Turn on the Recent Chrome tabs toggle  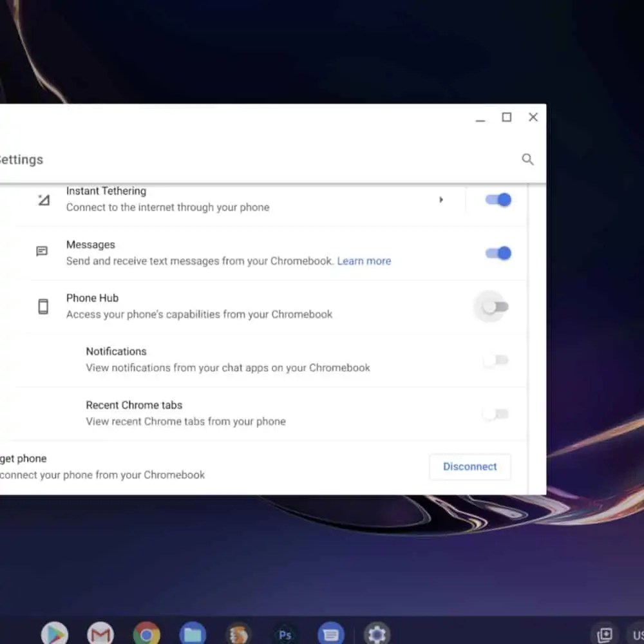point(495,413)
